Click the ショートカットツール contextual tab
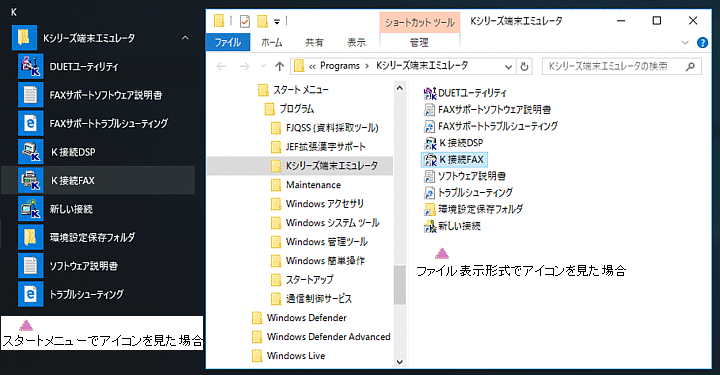The image size is (720, 375). pos(420,22)
